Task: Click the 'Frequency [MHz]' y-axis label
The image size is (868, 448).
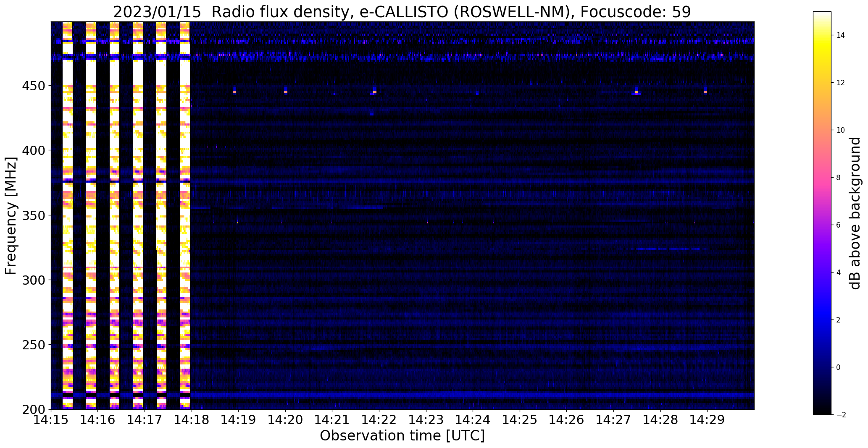Action: (x=11, y=216)
